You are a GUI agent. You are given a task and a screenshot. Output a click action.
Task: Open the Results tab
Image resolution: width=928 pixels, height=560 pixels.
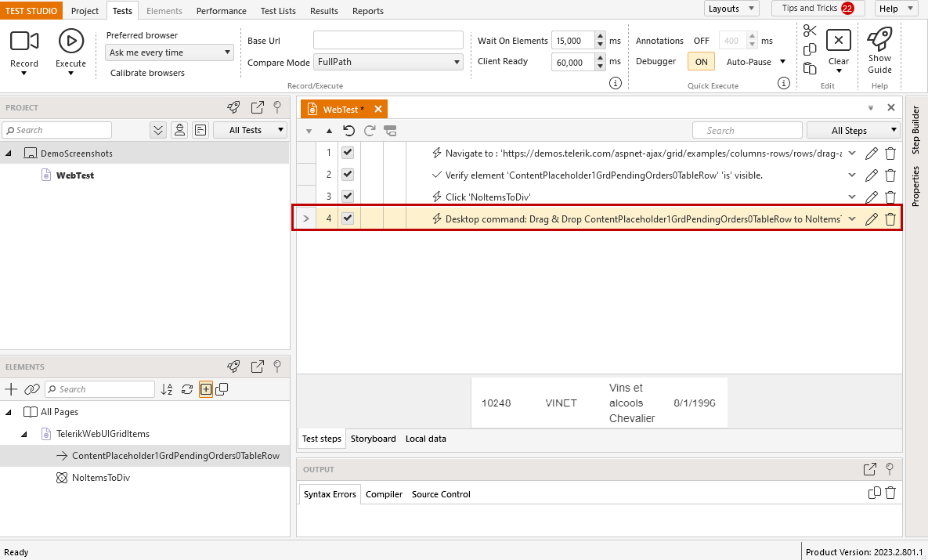(x=324, y=11)
